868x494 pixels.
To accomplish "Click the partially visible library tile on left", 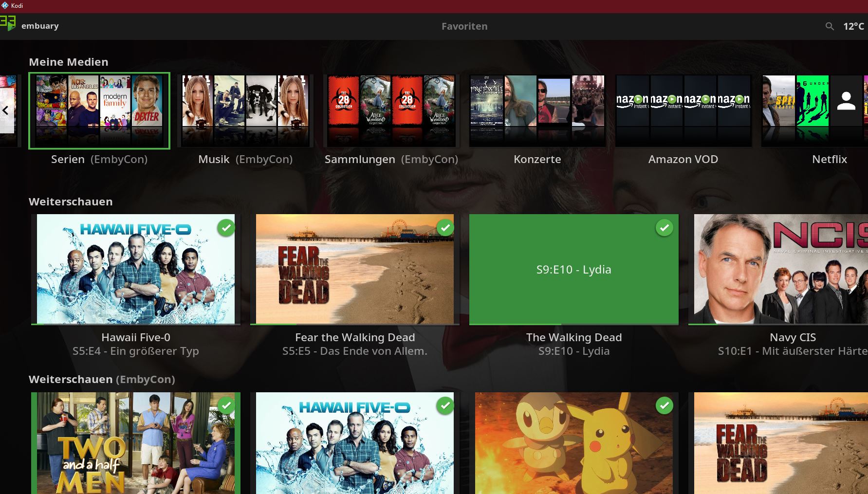I will [x=10, y=110].
